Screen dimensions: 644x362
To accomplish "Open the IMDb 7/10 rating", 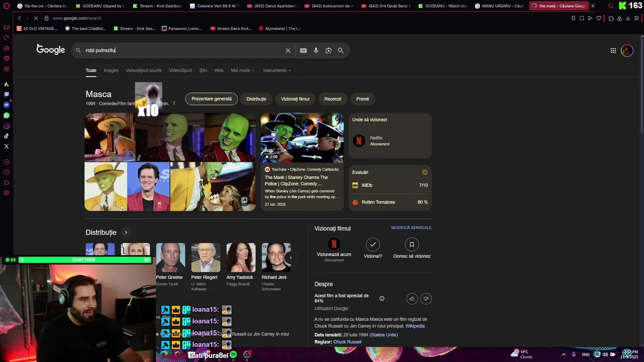I will [x=390, y=185].
